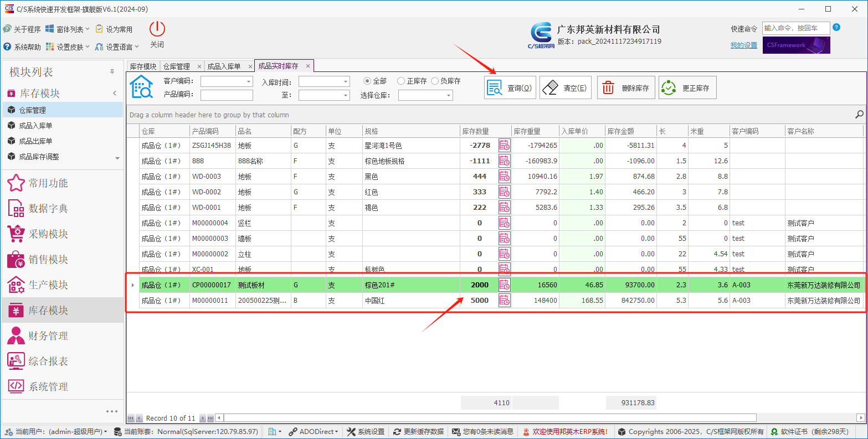The height and width of the screenshot is (439, 868).
Task: Select 成品入库单 in module list
Action: click(63, 126)
